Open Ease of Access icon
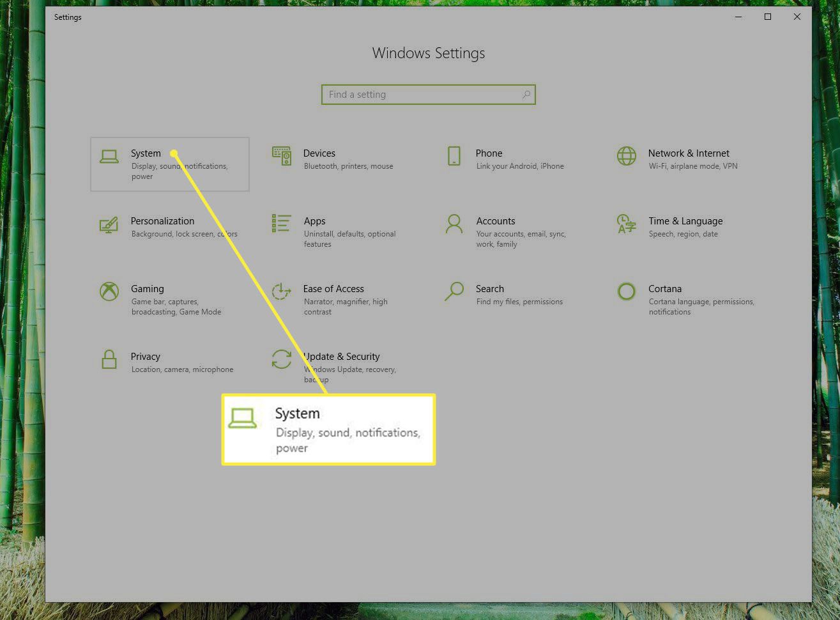 pos(281,291)
